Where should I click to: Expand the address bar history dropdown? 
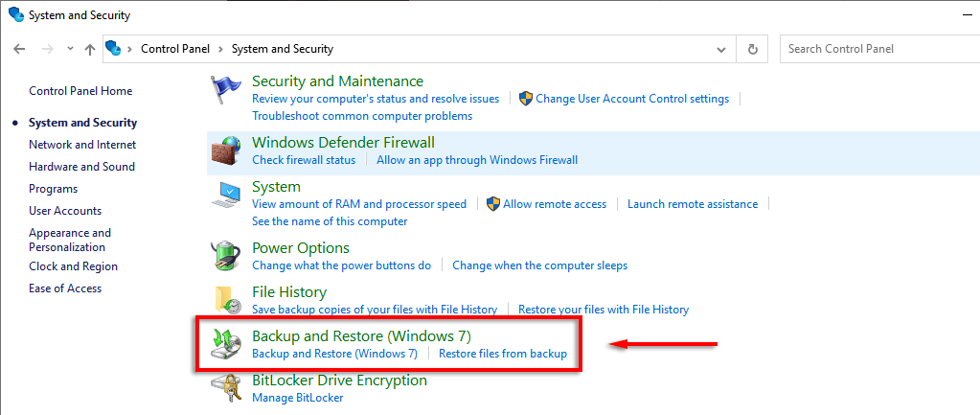click(721, 49)
